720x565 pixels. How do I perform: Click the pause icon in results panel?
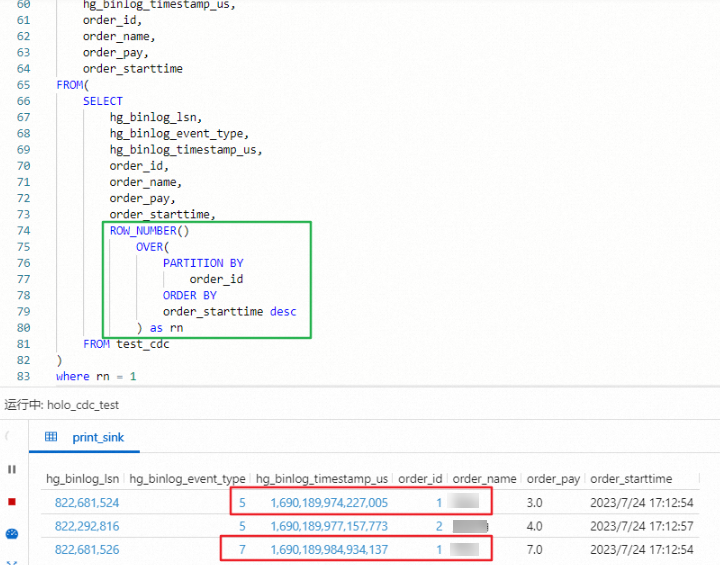(12, 469)
